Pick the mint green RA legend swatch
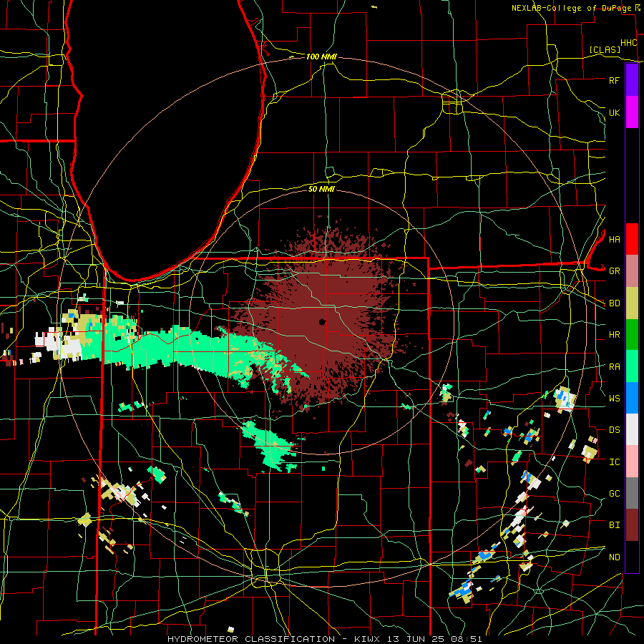 (x=632, y=366)
